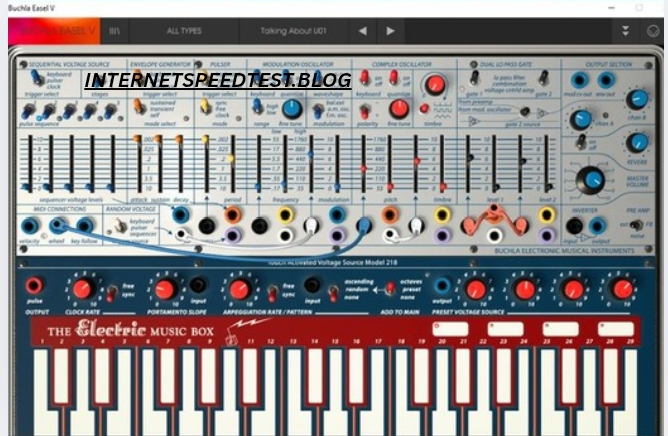Click the yellow jack below level 2 slider

547,215
